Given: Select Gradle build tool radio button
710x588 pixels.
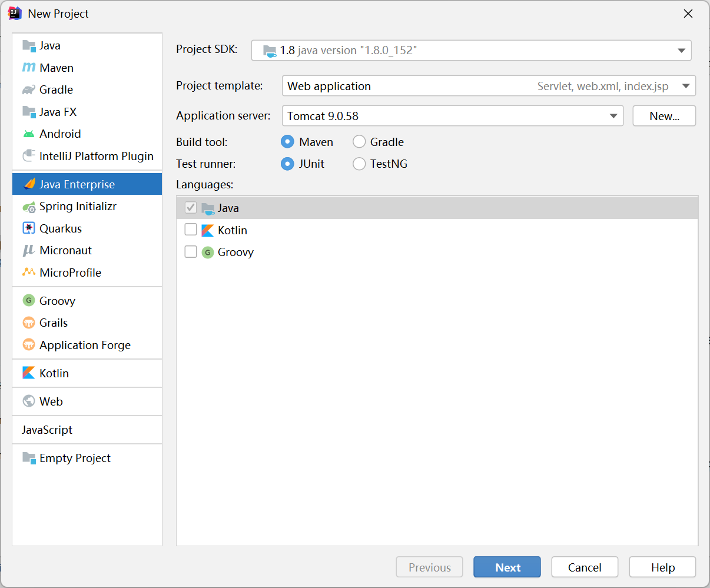Looking at the screenshot, I should (359, 142).
